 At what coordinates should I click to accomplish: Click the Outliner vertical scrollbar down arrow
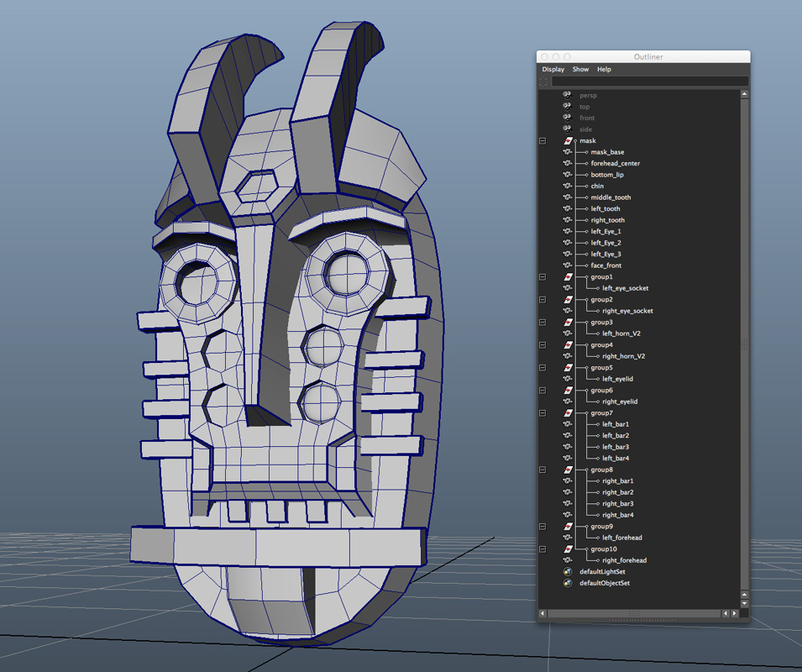point(744,603)
